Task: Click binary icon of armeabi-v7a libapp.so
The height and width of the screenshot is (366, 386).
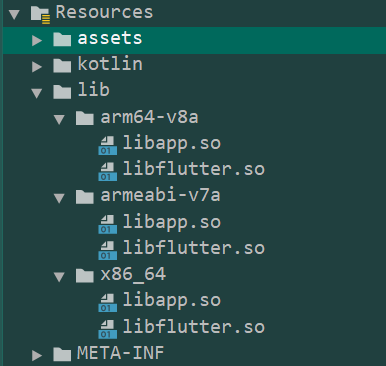Action: pyautogui.click(x=108, y=224)
